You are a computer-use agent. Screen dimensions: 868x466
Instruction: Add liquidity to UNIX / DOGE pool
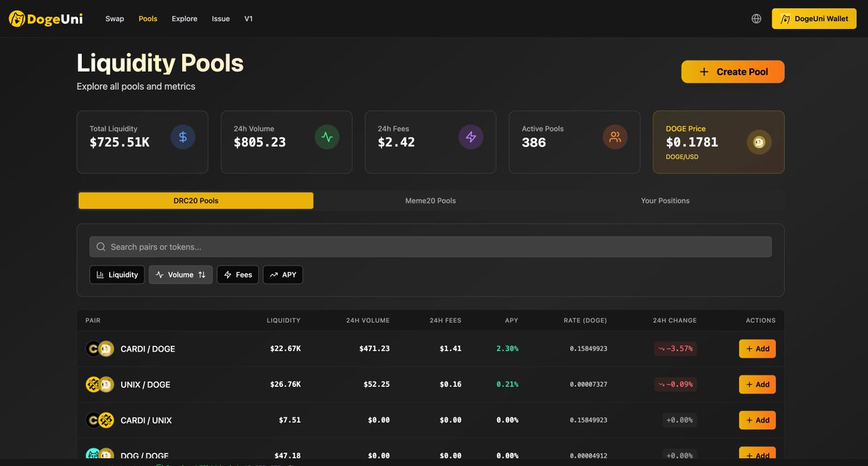click(757, 384)
